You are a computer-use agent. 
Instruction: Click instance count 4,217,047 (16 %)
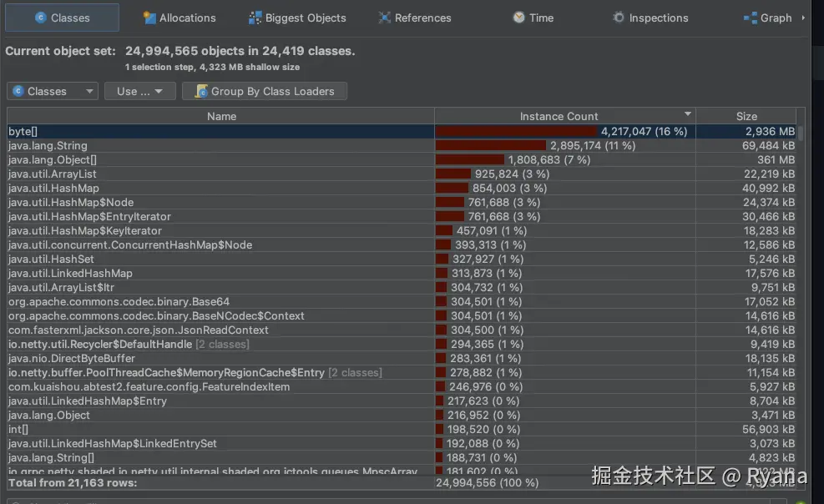click(x=644, y=131)
